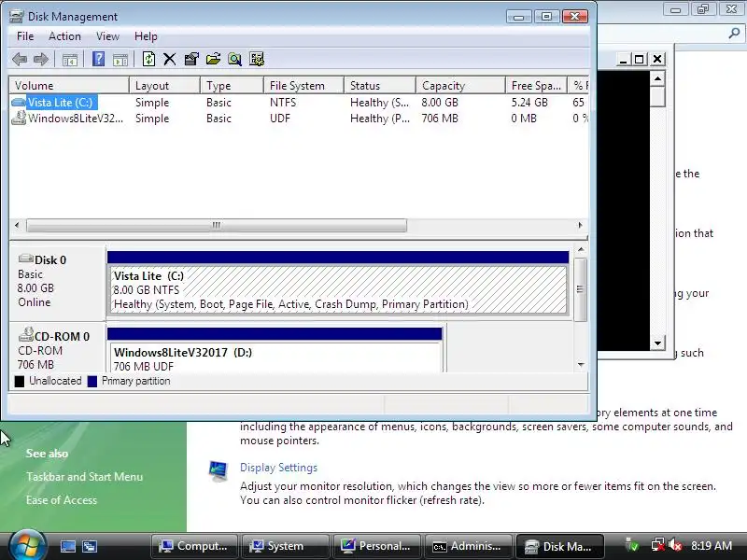Image resolution: width=747 pixels, height=560 pixels.
Task: Sort by the Free Space column header
Action: pyautogui.click(x=536, y=85)
